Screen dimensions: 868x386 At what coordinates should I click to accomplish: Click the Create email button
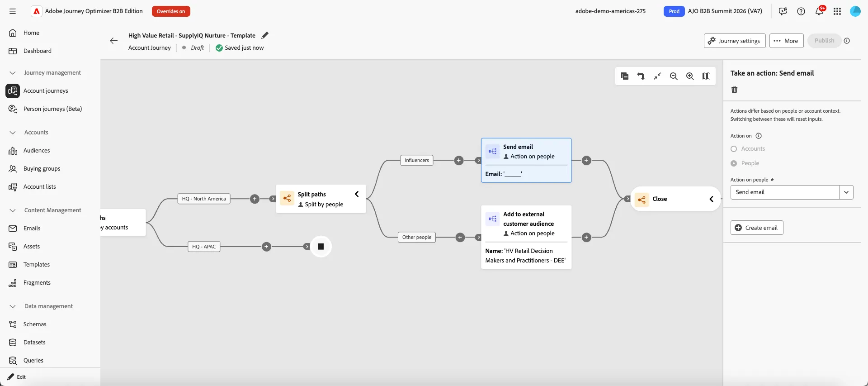[x=757, y=228]
